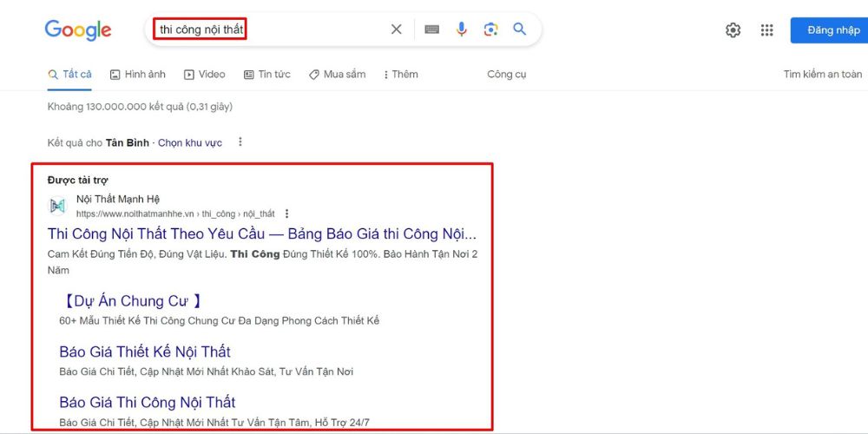Viewport: 868px width, 434px height.
Task: Open the Công cụ search tools
Action: [507, 74]
